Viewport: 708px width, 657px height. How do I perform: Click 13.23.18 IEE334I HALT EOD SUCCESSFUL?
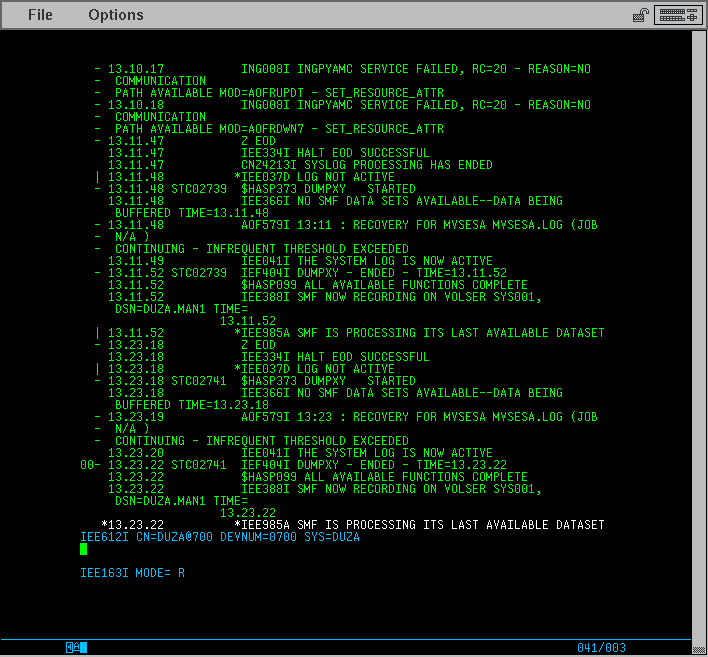[269, 357]
